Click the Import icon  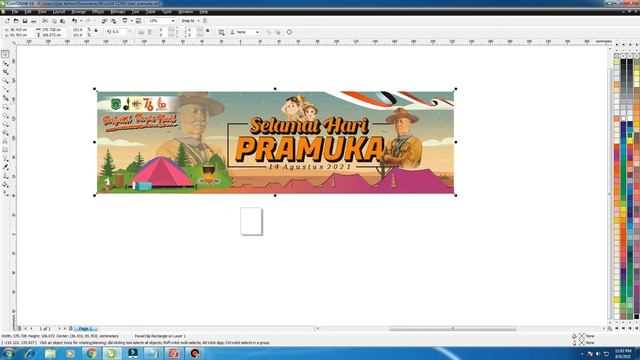point(104,21)
